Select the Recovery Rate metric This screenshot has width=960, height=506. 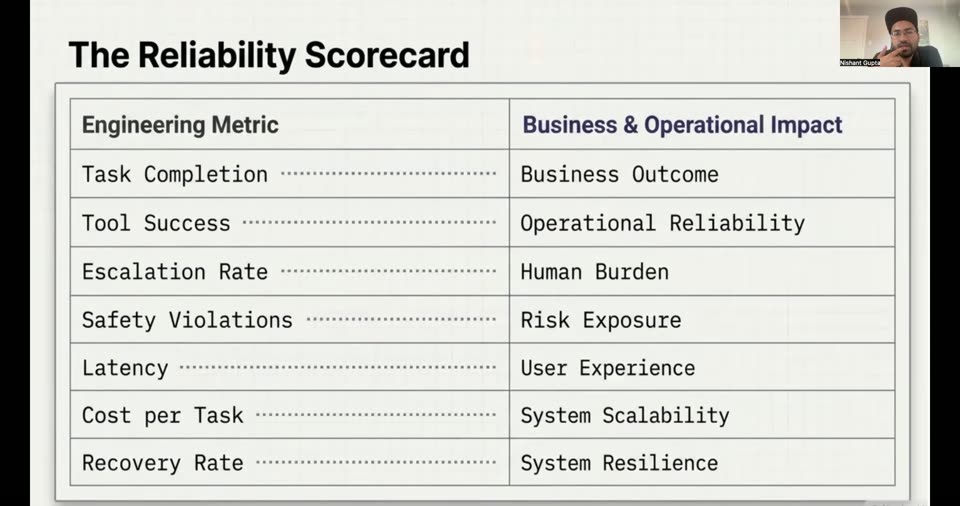[162, 463]
